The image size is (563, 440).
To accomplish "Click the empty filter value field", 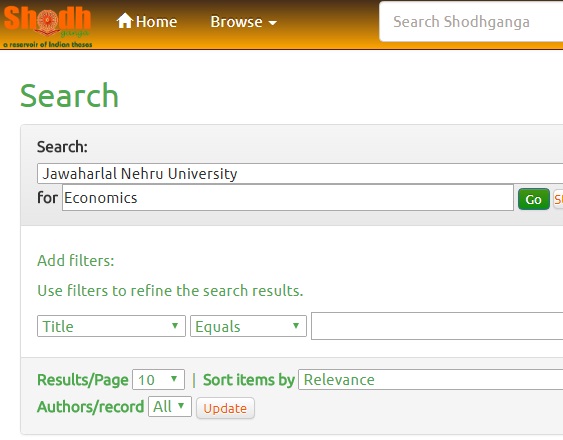I will (x=437, y=326).
